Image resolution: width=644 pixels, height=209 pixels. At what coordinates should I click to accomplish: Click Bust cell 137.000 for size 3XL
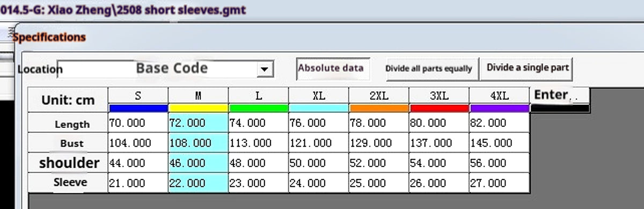coord(438,143)
